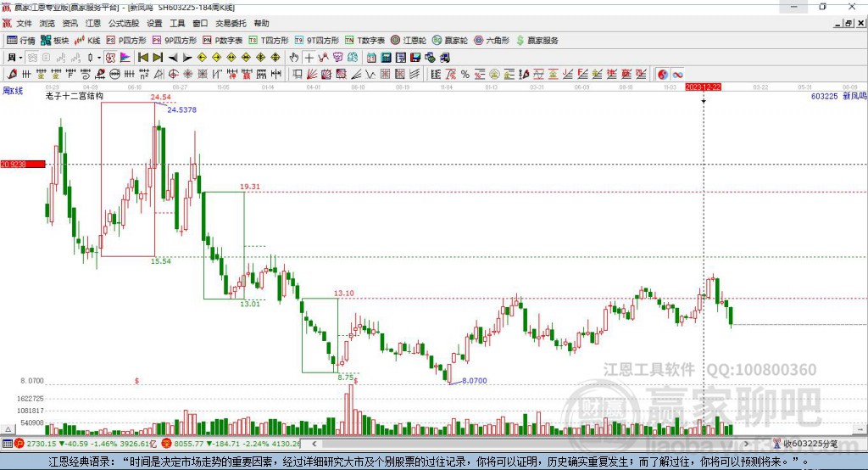Click the last yellow diamond arrow icon
The width and height of the screenshot is (868, 470).
click(x=275, y=58)
